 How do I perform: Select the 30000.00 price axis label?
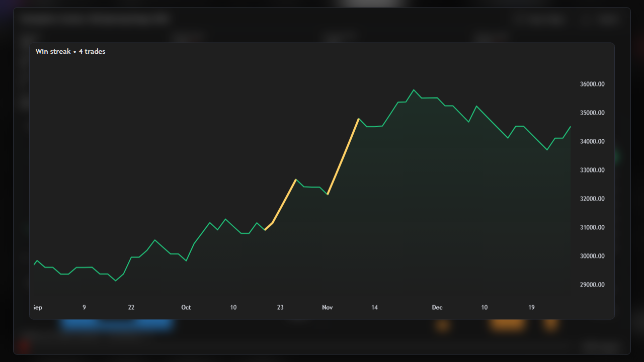coord(592,256)
